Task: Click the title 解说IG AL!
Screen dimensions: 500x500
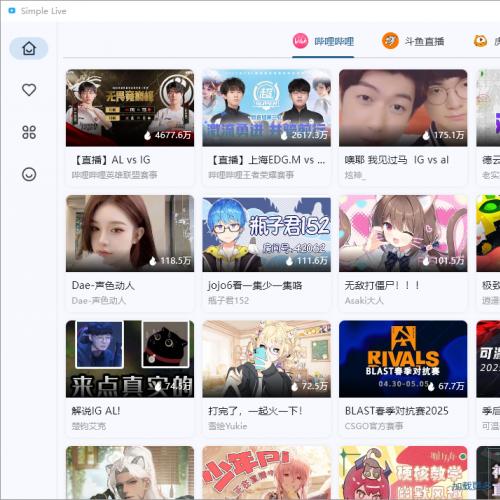Action: coord(96,411)
